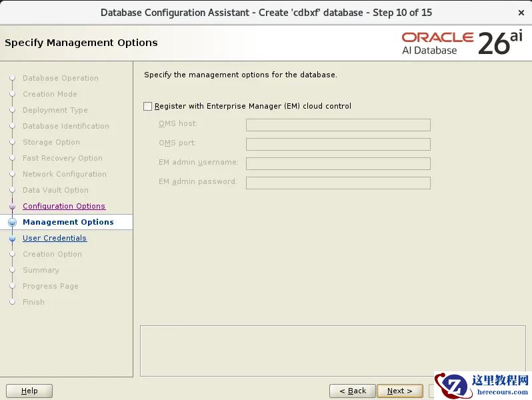
Task: Enable Register with Enterprise Manager cloud control checkbox
Action: coord(147,106)
